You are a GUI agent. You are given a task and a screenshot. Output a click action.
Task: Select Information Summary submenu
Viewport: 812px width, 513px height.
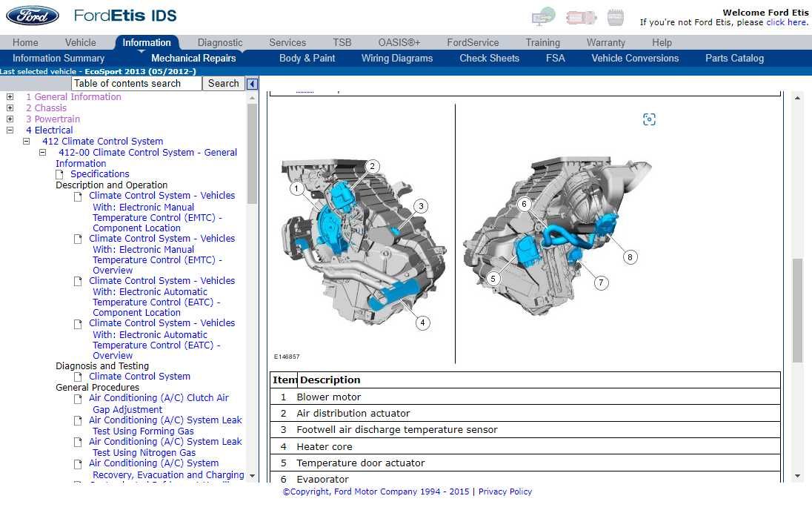click(59, 58)
